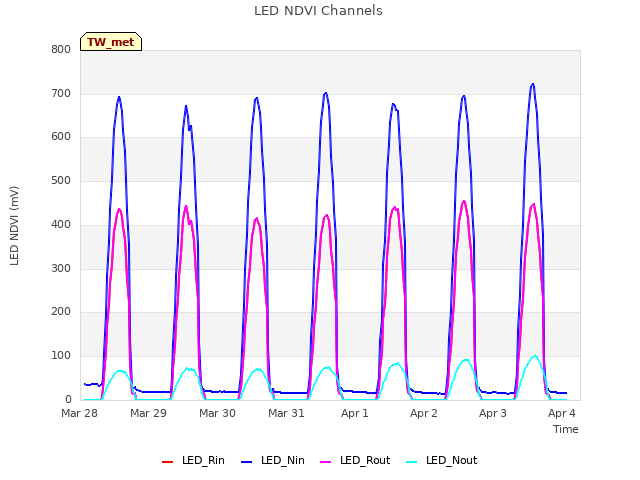The image size is (640, 480).
Task: Click the y-axis label LED NDVI (mV)
Action: [14, 225]
